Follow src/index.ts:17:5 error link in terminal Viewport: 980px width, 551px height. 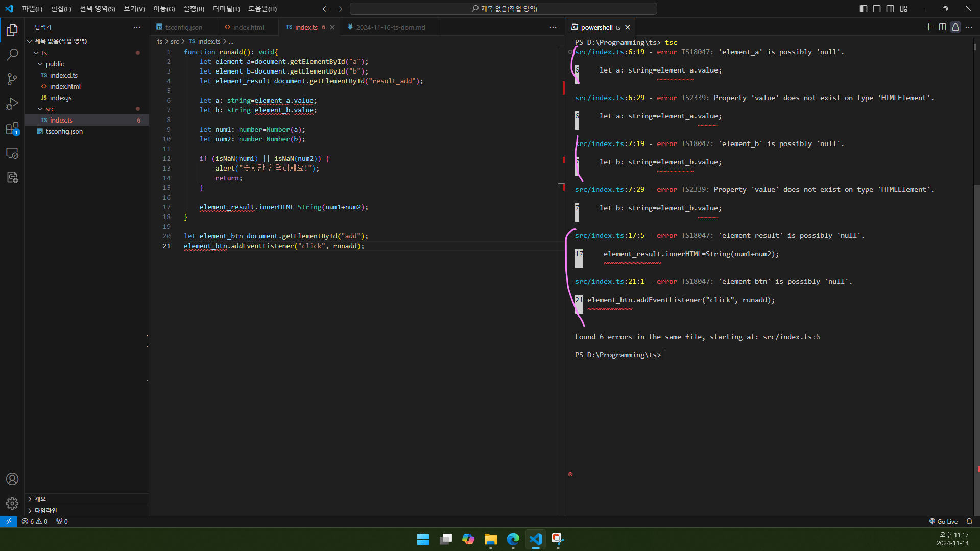[609, 235]
